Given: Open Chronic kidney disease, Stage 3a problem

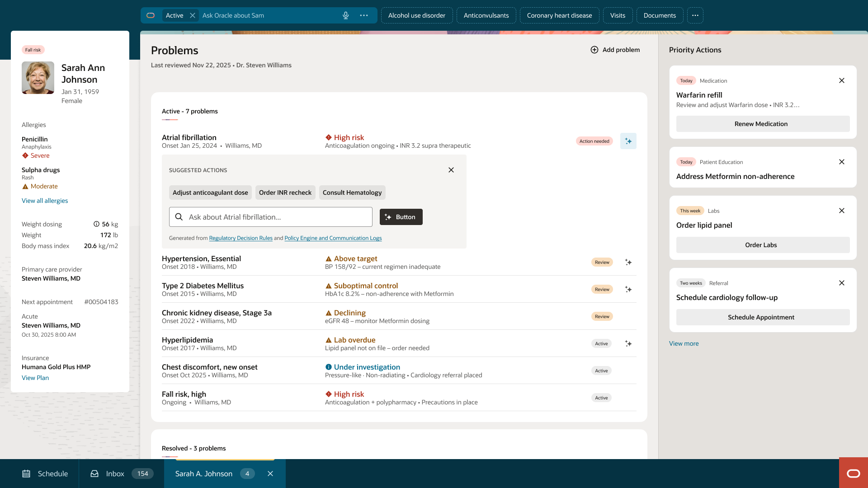Looking at the screenshot, I should [x=217, y=313].
